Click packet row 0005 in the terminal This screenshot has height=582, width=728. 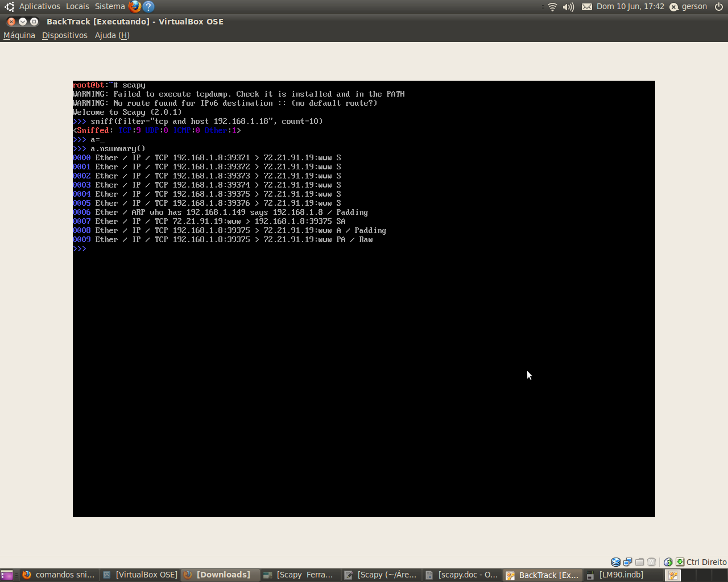point(207,203)
